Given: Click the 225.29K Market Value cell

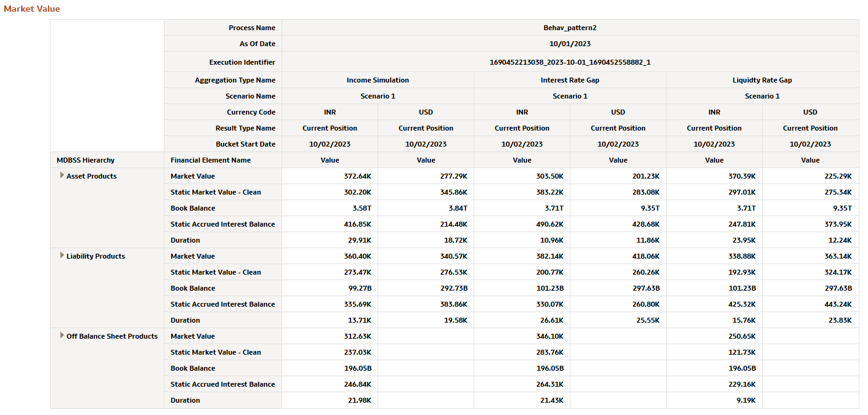Looking at the screenshot, I should click(x=810, y=176).
